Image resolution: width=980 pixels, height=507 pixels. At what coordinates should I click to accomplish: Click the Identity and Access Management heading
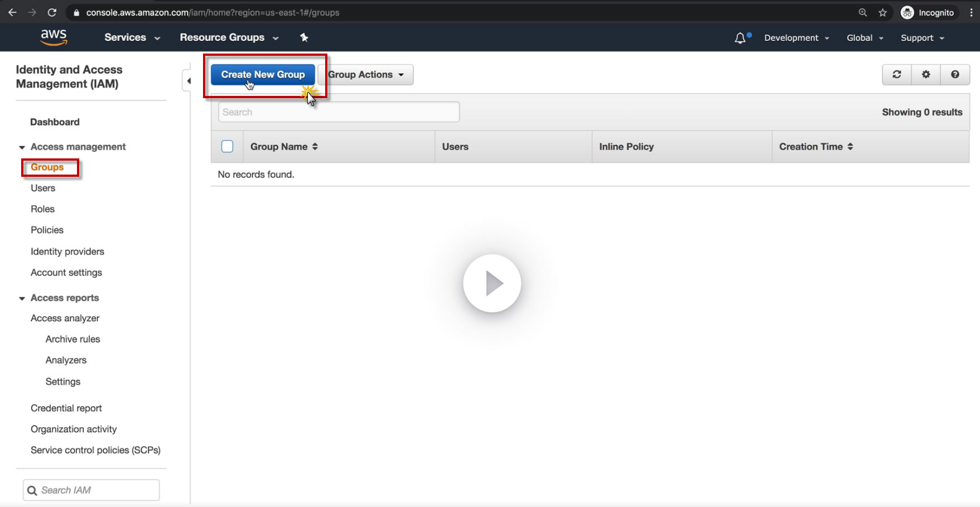click(69, 77)
